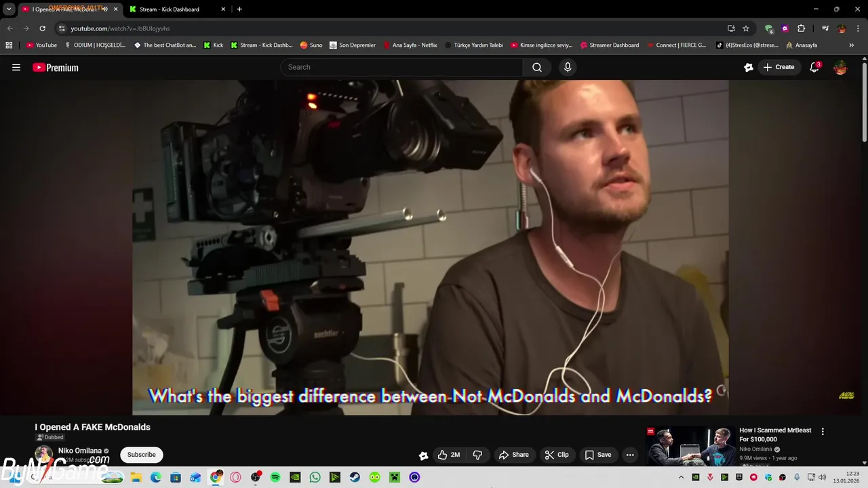868x488 pixels.
Task: Open tab search dropdown arrow
Action: (x=9, y=9)
